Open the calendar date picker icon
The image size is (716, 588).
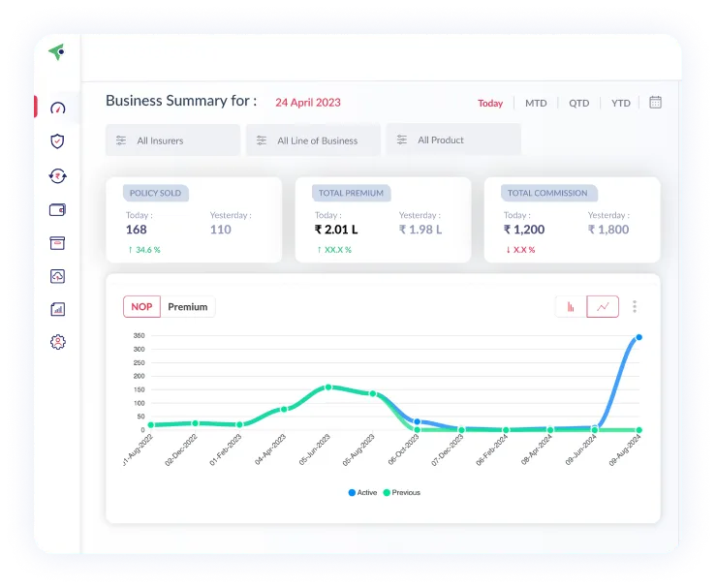pos(655,103)
